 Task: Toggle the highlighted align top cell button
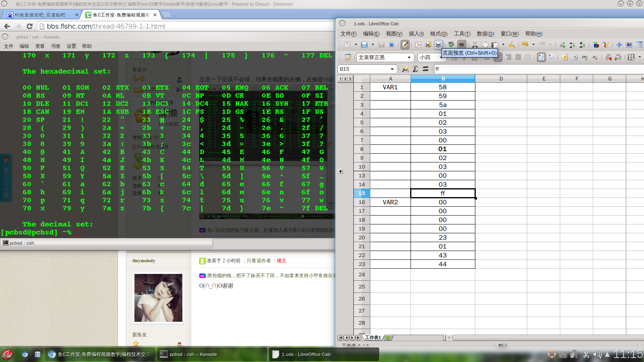[x=541, y=57]
